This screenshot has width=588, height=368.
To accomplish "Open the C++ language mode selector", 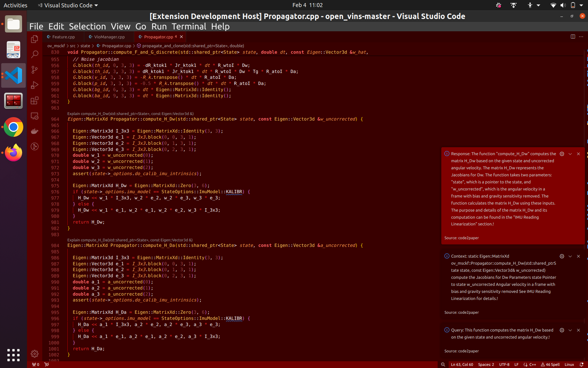I will tap(532, 364).
